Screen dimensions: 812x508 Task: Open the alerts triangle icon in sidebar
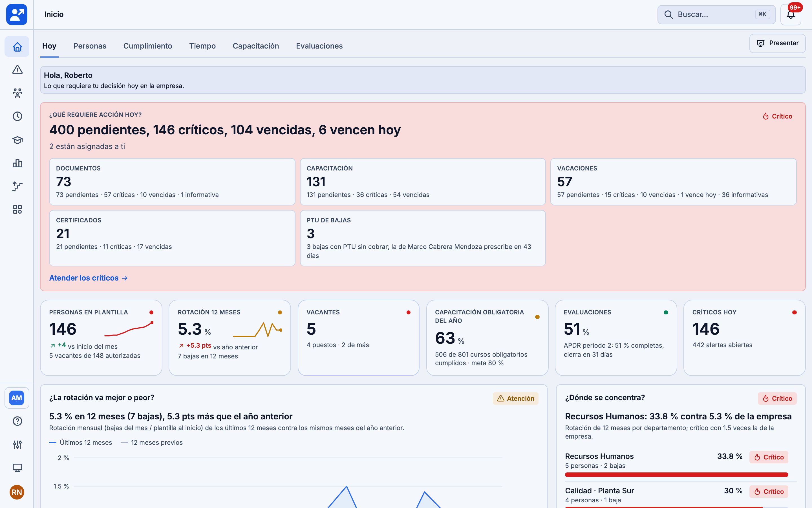[x=17, y=70]
